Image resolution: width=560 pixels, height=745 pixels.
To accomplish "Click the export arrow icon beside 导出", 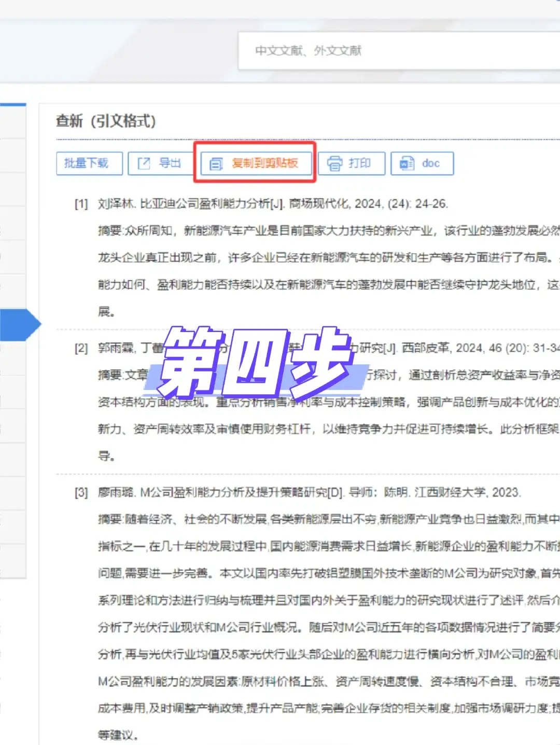I will point(143,163).
